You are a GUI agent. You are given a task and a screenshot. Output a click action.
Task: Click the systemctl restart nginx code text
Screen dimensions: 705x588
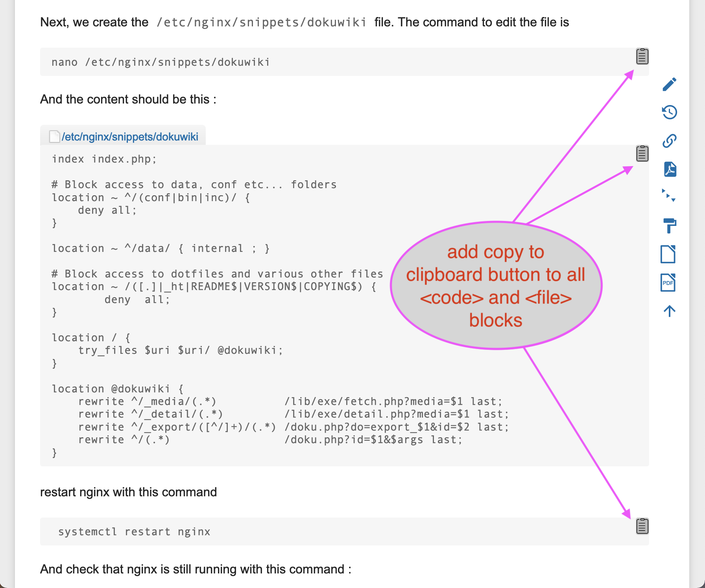(x=134, y=532)
